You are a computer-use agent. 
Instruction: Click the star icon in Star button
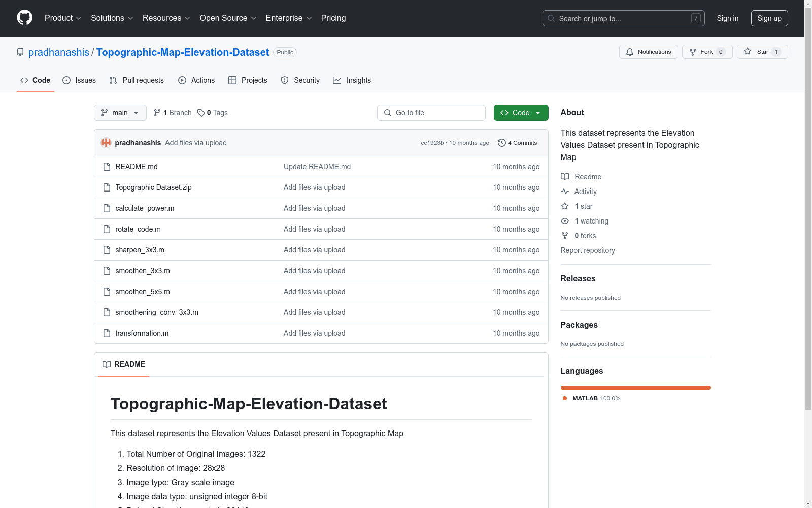[748, 51]
